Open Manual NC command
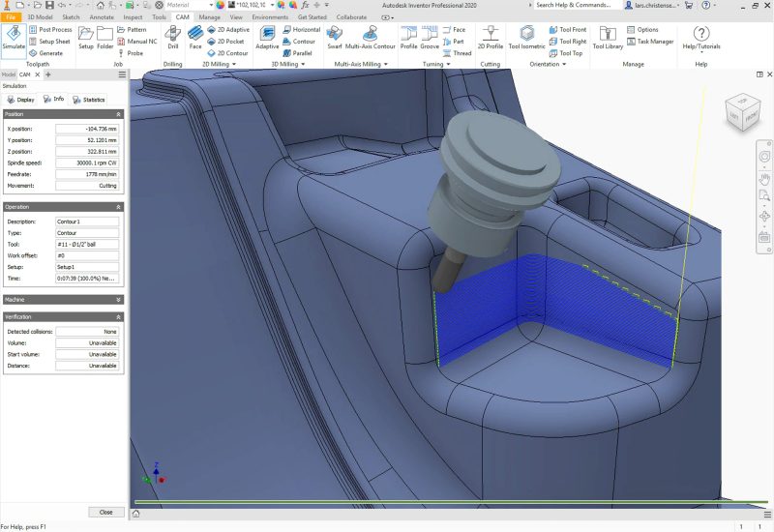Screen dimensions: 774x532 click(x=137, y=42)
